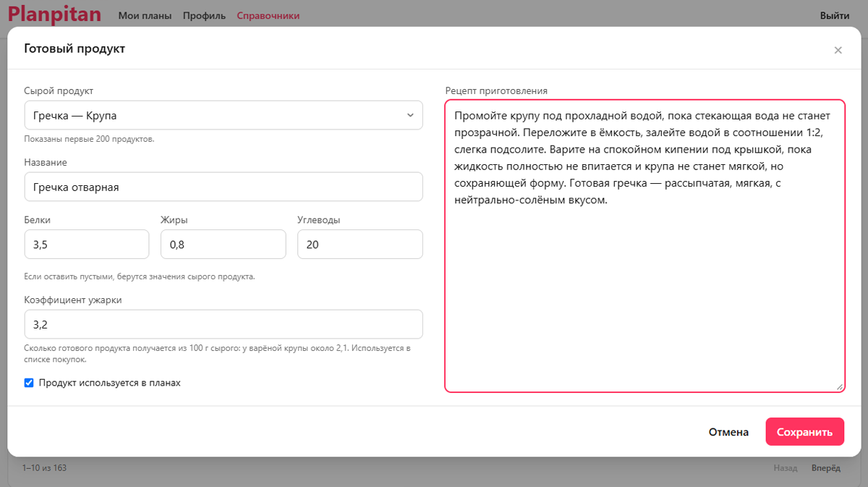Click the Planpitan logo
The width and height of the screenshot is (868, 487).
point(54,14)
